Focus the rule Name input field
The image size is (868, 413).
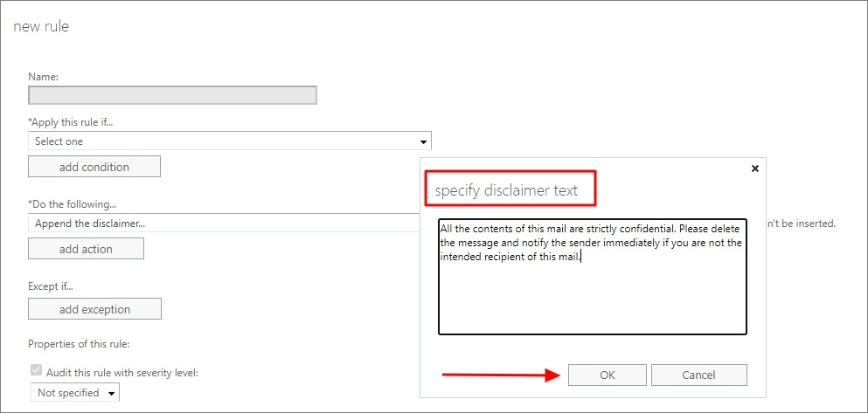tap(172, 95)
